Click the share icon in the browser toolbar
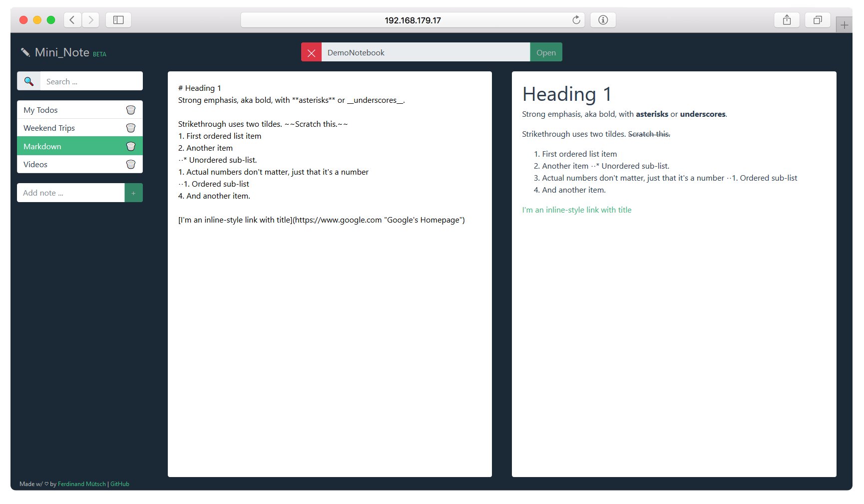 [x=787, y=20]
